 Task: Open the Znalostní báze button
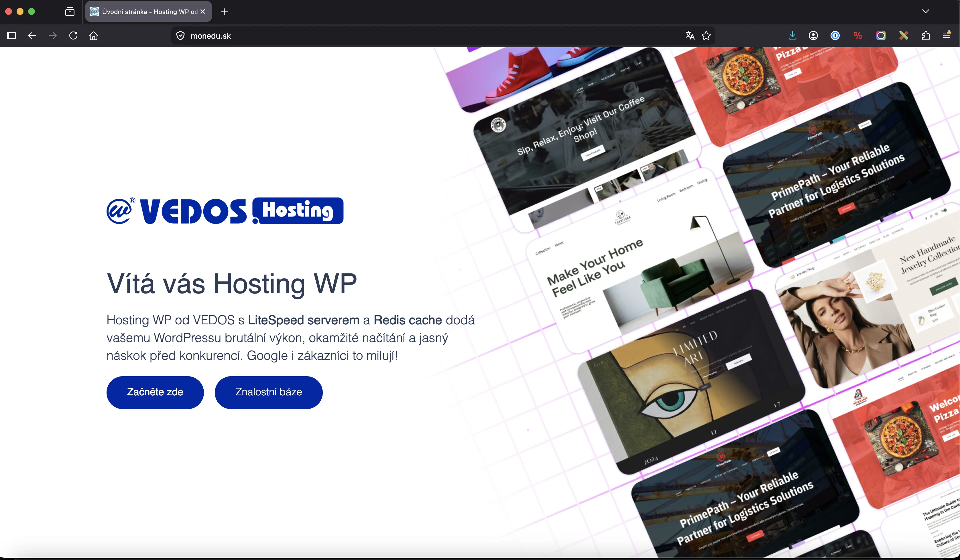[x=269, y=392]
